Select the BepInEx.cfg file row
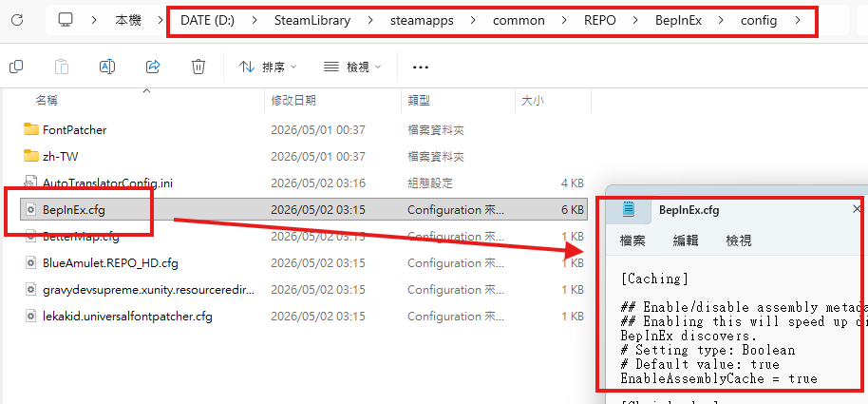 (x=303, y=209)
